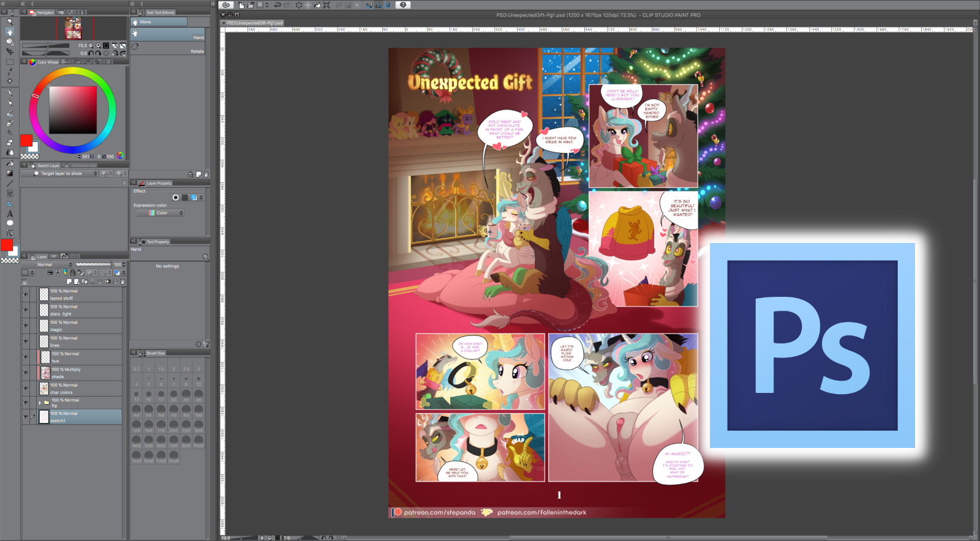
Task: Create a new file from command bar
Action: (241, 5)
